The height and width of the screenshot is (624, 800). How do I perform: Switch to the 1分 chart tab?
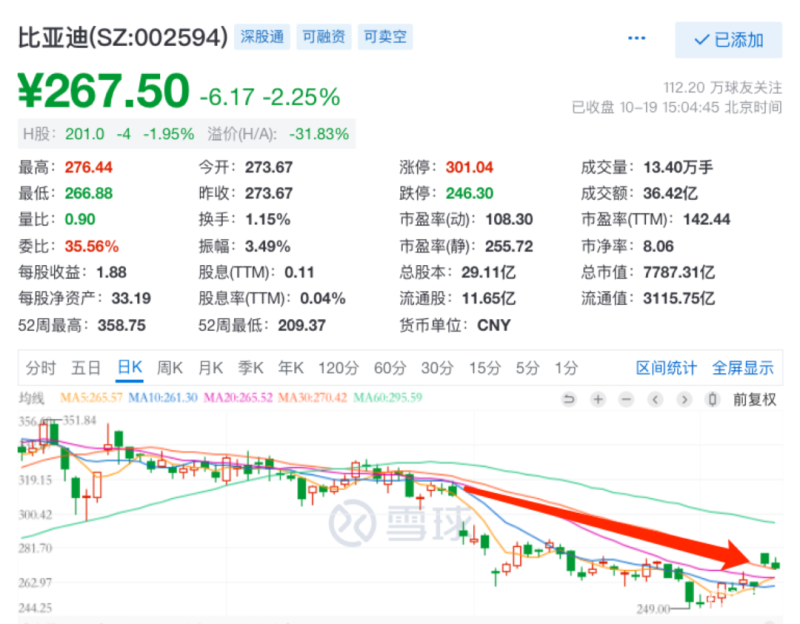pos(566,368)
